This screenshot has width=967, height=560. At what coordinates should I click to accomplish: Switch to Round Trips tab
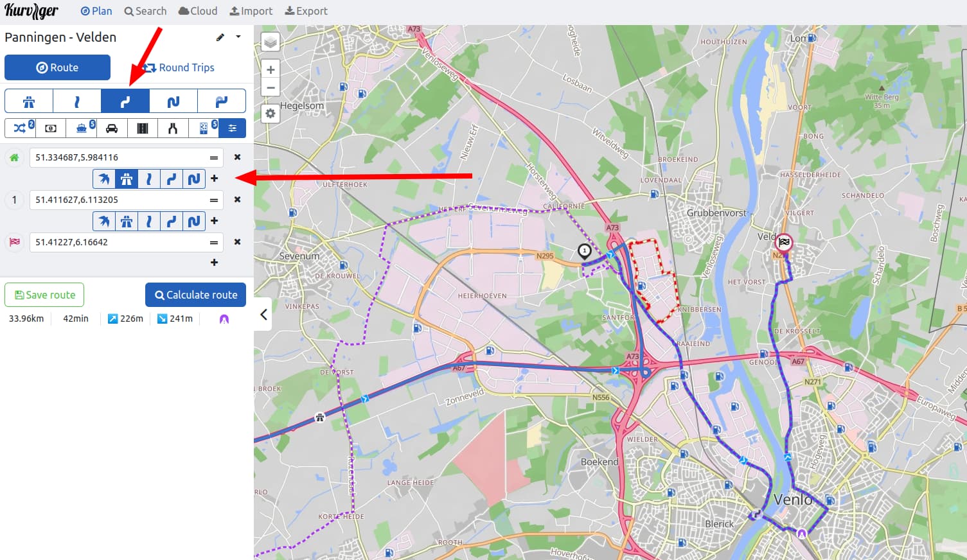[179, 67]
